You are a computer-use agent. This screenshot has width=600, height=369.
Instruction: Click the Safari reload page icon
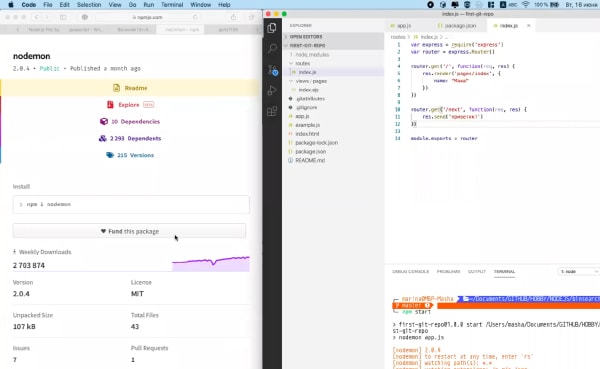[195, 17]
